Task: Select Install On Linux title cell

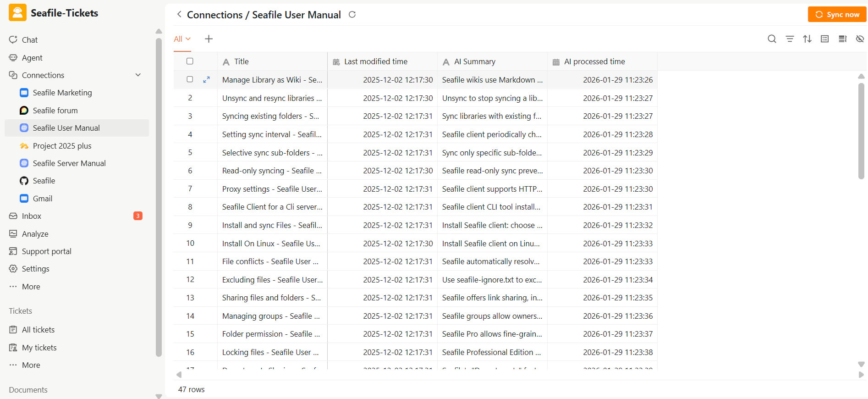Action: pos(272,244)
